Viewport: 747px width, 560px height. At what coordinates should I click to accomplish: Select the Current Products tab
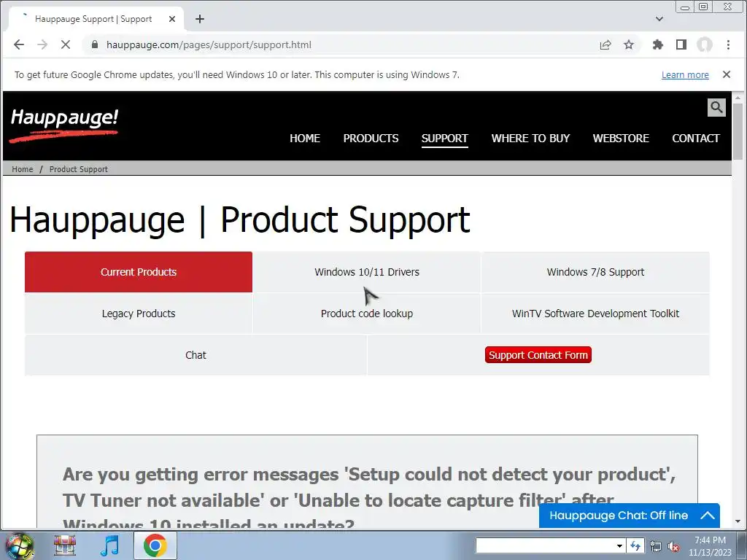pos(139,272)
